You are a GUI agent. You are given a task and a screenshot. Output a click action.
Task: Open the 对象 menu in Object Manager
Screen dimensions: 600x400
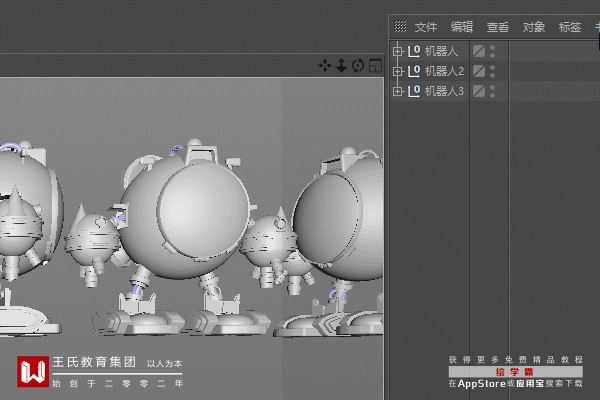pos(534,27)
